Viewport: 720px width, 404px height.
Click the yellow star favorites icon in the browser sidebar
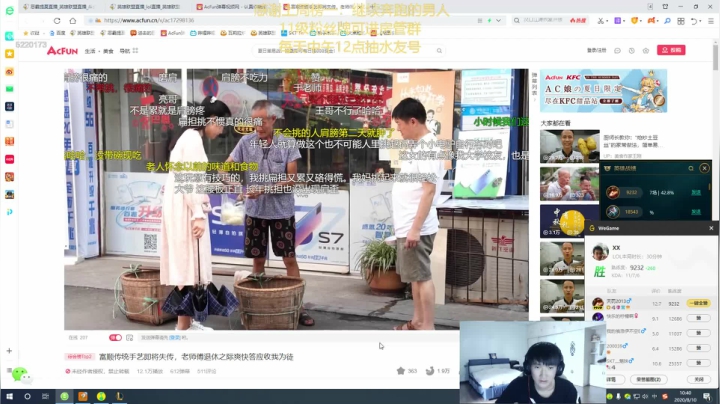[9, 54]
